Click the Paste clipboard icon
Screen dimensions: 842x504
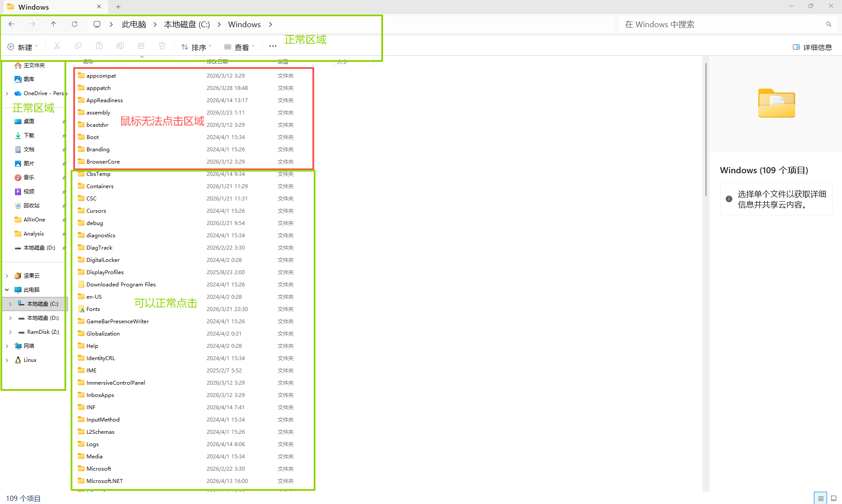[x=99, y=46]
